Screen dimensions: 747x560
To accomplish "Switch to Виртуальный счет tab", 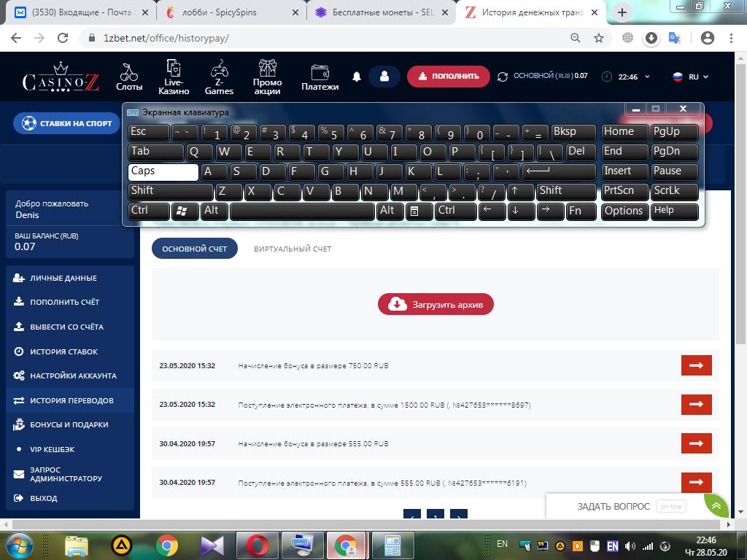I will (293, 249).
